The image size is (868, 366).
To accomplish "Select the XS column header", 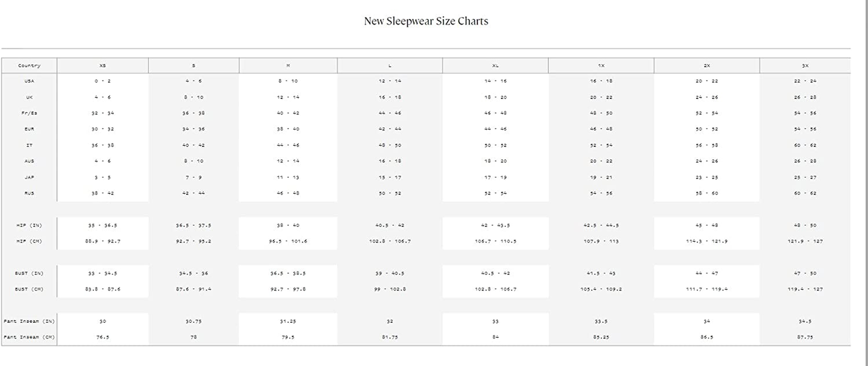I will tap(103, 65).
